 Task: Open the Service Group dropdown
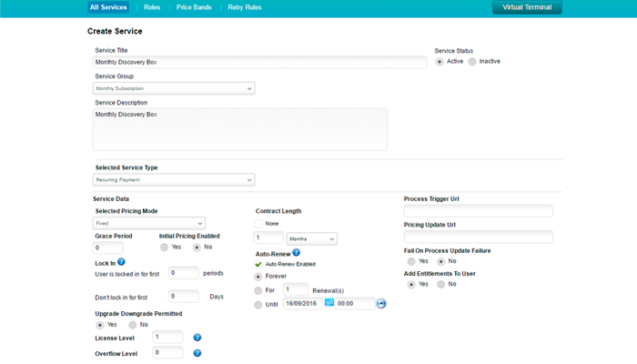click(174, 88)
